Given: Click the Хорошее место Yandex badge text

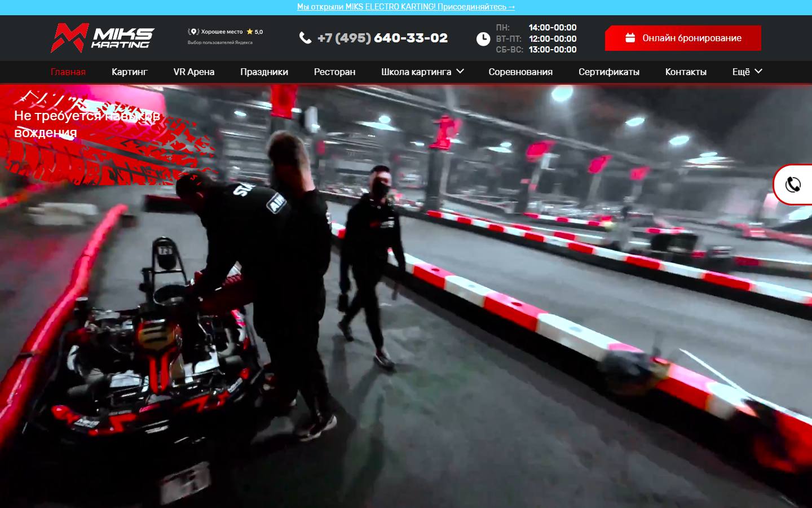Looking at the screenshot, I should click(222, 32).
